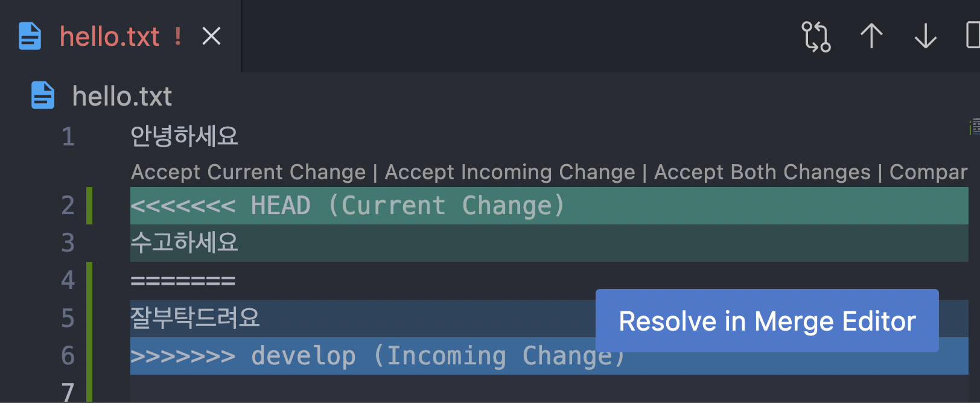
Task: Click the Compare Changes code lens link
Action: 929,172
